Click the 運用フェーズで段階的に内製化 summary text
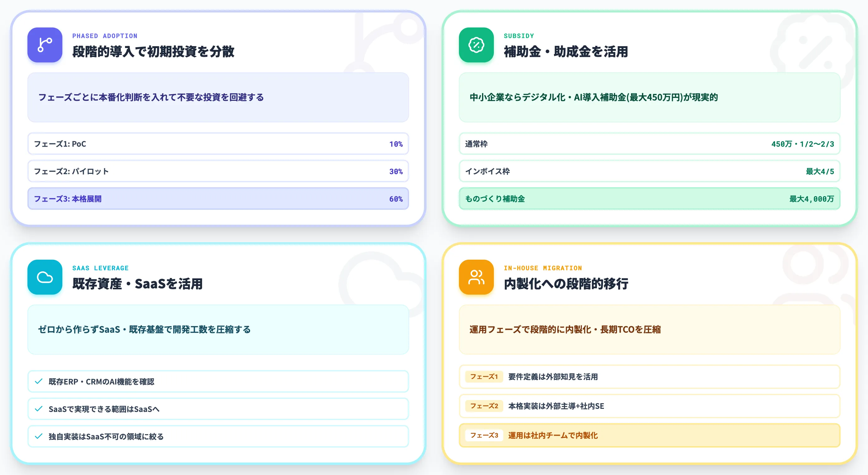This screenshot has height=475, width=868. 565,329
